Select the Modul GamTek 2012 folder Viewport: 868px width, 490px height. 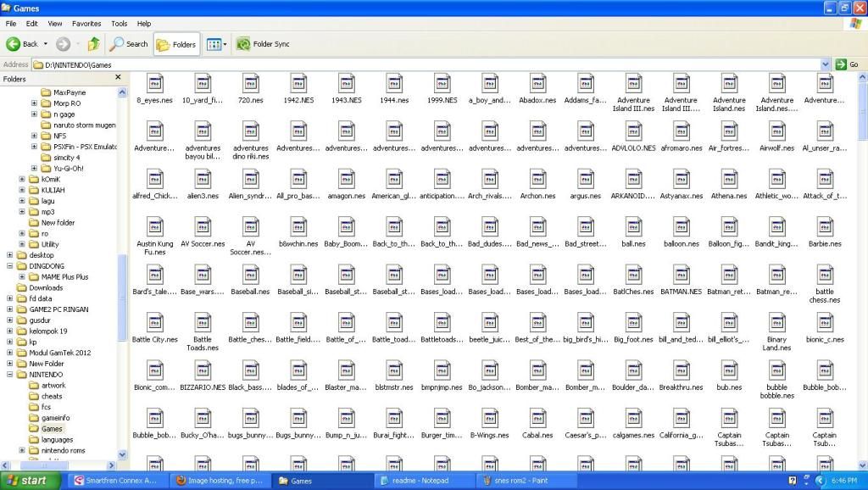60,353
